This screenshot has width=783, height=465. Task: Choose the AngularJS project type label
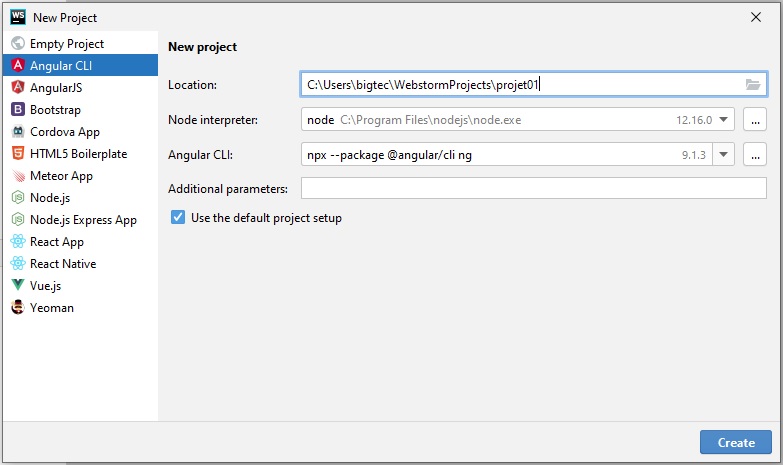click(56, 88)
